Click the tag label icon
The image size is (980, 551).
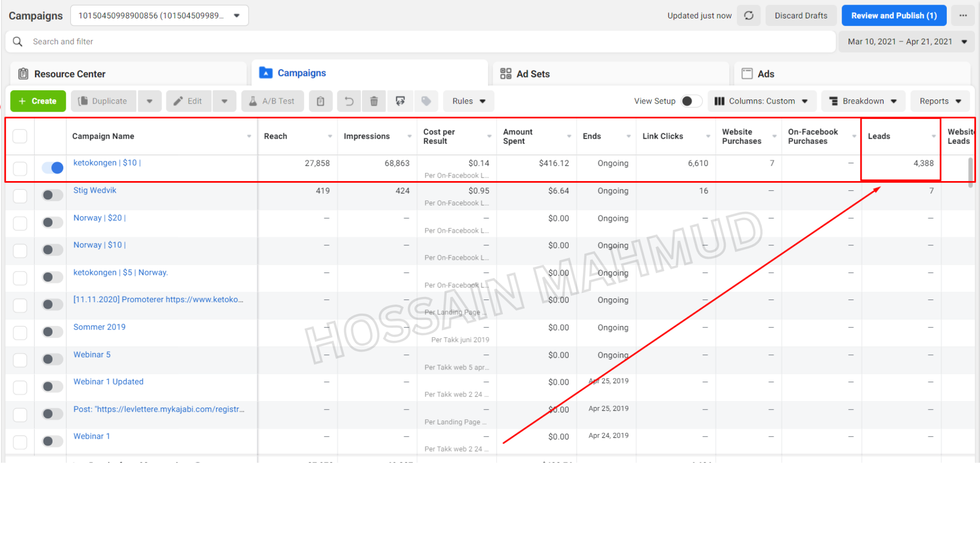click(x=426, y=101)
